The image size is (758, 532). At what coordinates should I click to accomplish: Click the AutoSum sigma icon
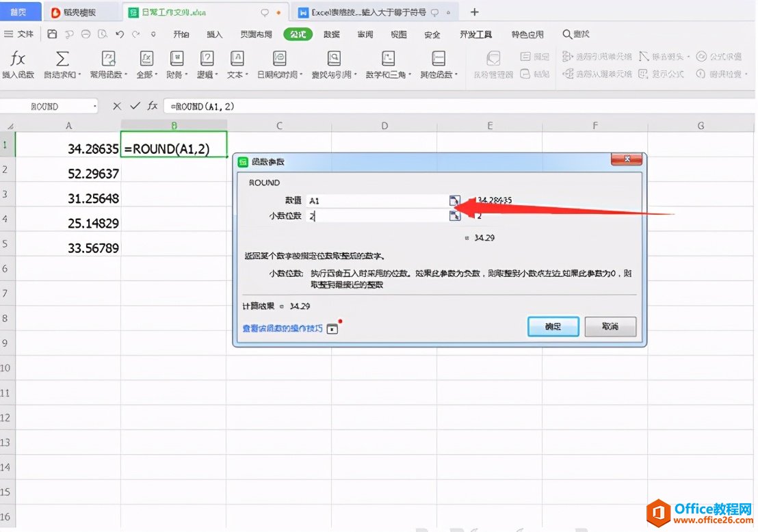point(62,59)
